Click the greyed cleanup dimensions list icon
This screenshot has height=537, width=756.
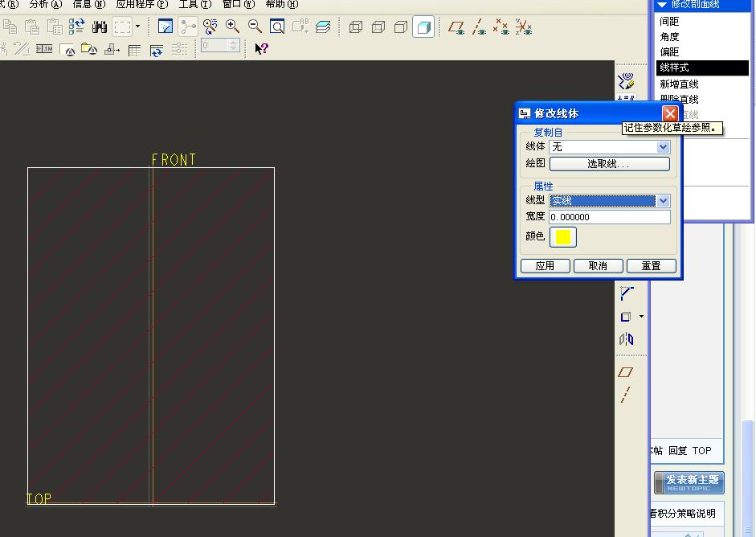pyautogui.click(x=179, y=49)
